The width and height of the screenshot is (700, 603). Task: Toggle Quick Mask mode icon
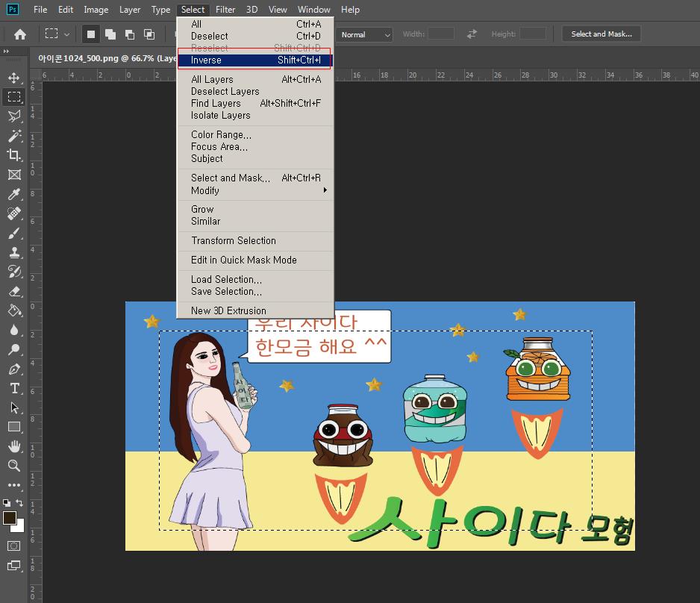point(14,546)
